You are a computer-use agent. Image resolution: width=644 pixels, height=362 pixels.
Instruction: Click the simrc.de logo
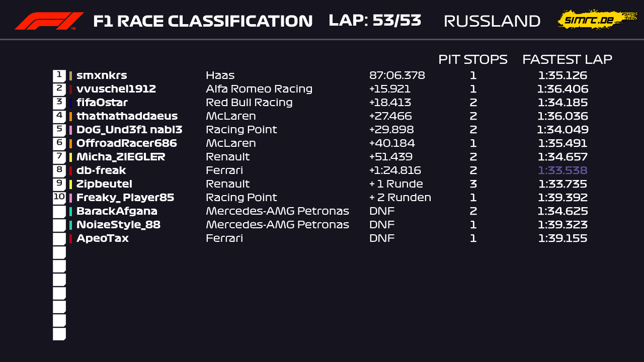click(x=596, y=20)
